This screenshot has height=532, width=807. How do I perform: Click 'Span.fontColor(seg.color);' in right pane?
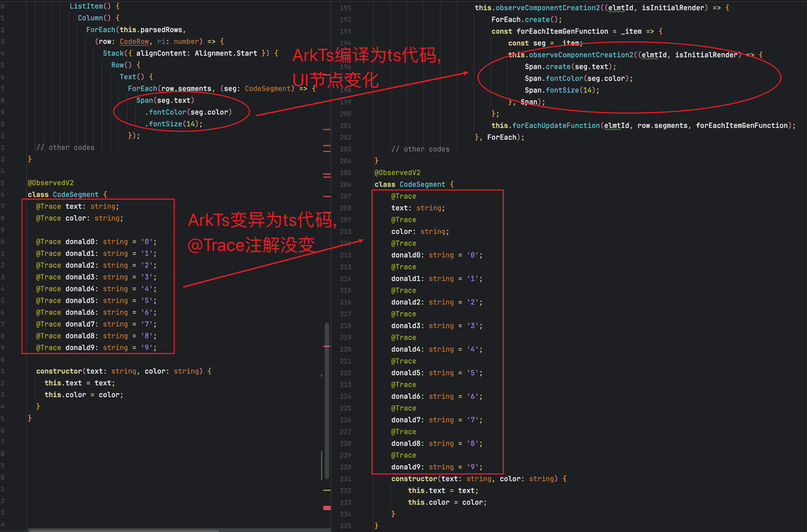[578, 78]
